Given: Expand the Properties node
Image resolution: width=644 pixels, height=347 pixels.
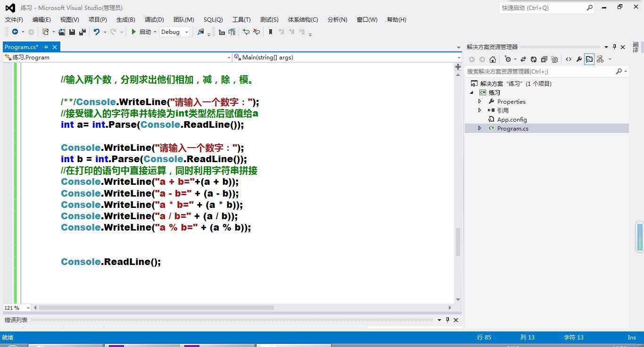Looking at the screenshot, I should [480, 101].
